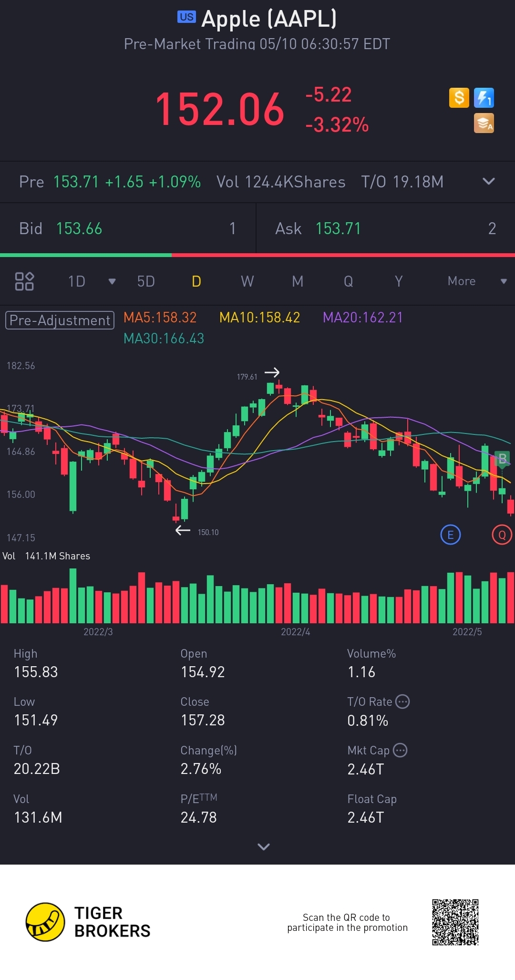Tap the 150.10 low price label
515x980 pixels.
pyautogui.click(x=208, y=532)
